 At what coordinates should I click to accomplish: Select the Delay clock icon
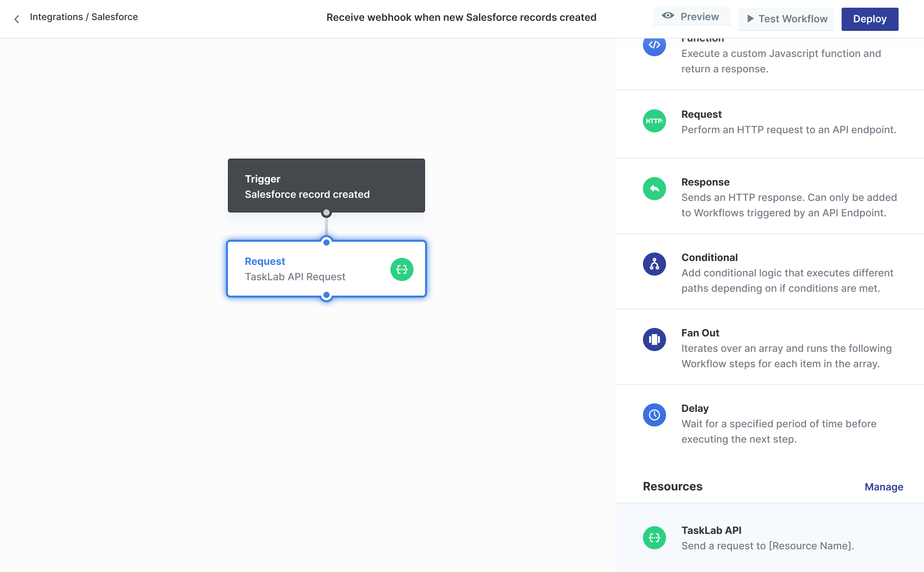pos(654,415)
